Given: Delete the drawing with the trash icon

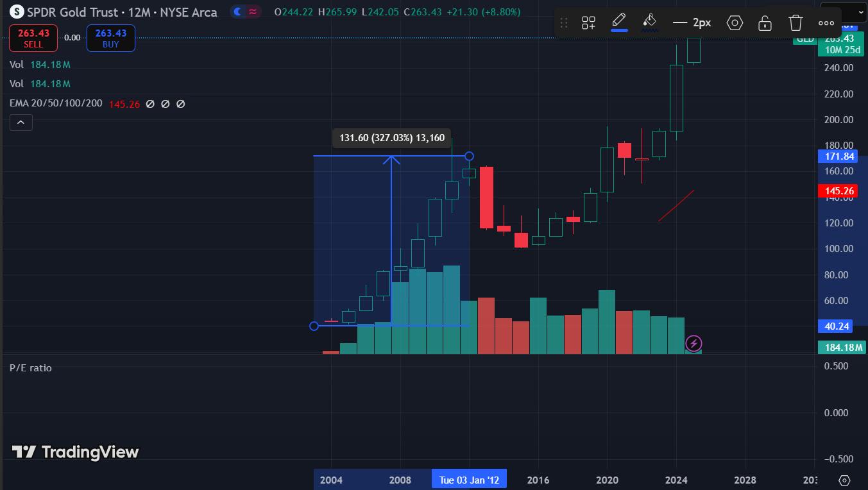Looking at the screenshot, I should click(x=796, y=23).
